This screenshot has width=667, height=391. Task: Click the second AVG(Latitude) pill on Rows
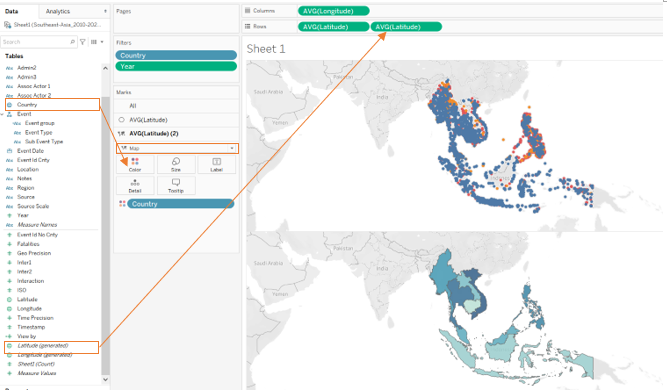pyautogui.click(x=406, y=27)
